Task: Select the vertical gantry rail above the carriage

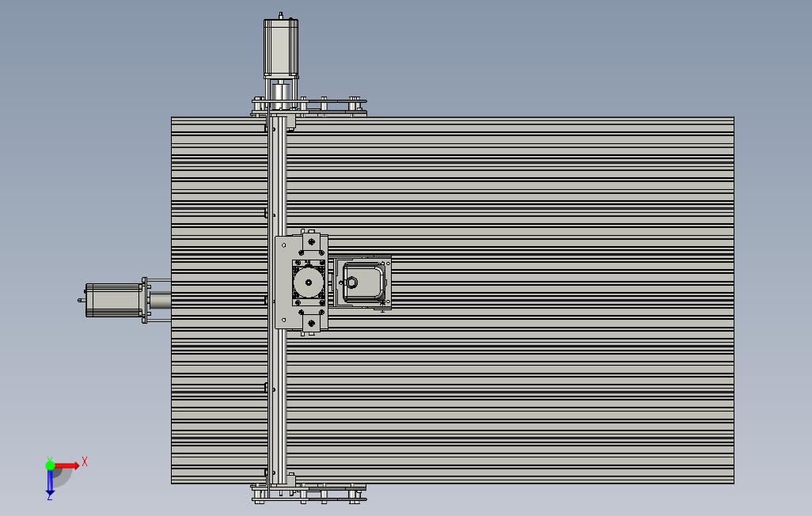Action: point(279,175)
